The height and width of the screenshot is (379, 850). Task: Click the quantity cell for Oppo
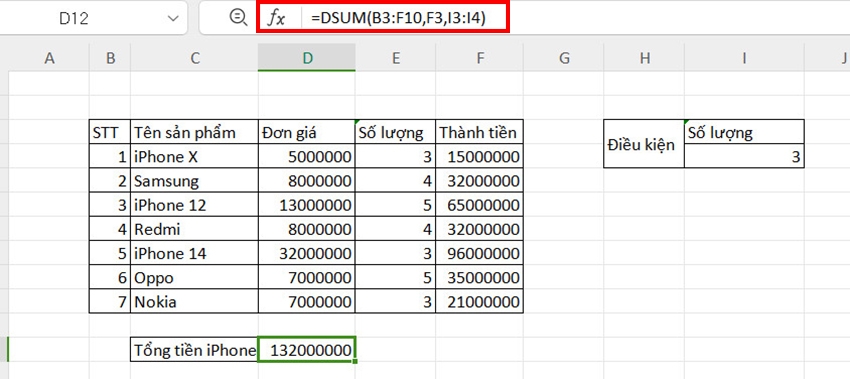pyautogui.click(x=396, y=277)
